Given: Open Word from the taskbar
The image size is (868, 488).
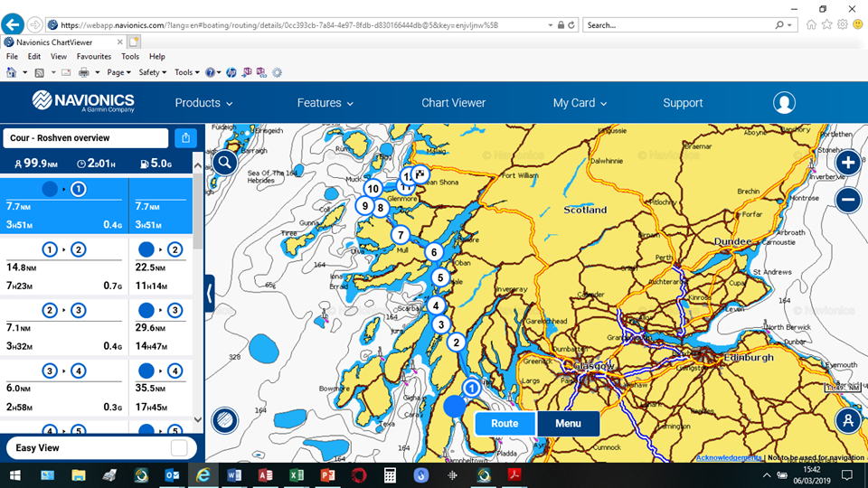Looking at the screenshot, I should [x=234, y=474].
